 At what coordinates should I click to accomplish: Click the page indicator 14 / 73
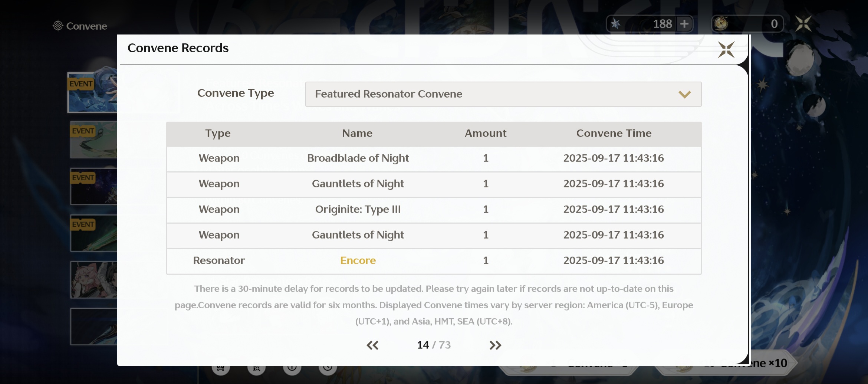click(434, 345)
